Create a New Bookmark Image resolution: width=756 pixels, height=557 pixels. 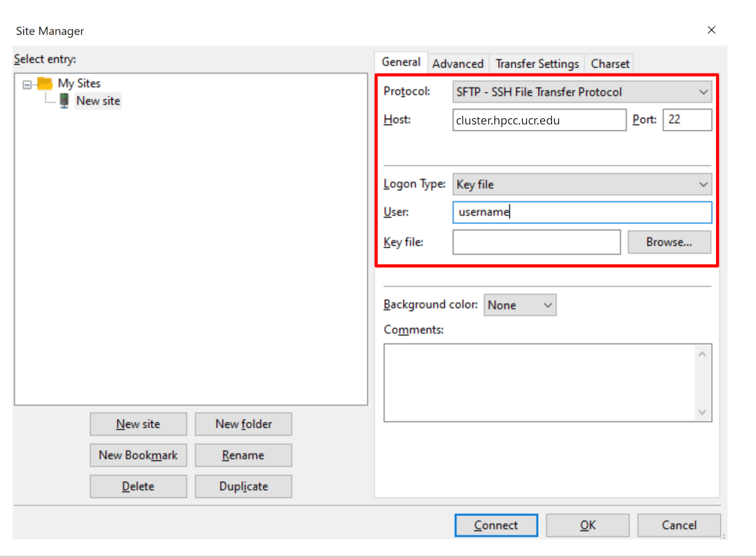(x=138, y=455)
